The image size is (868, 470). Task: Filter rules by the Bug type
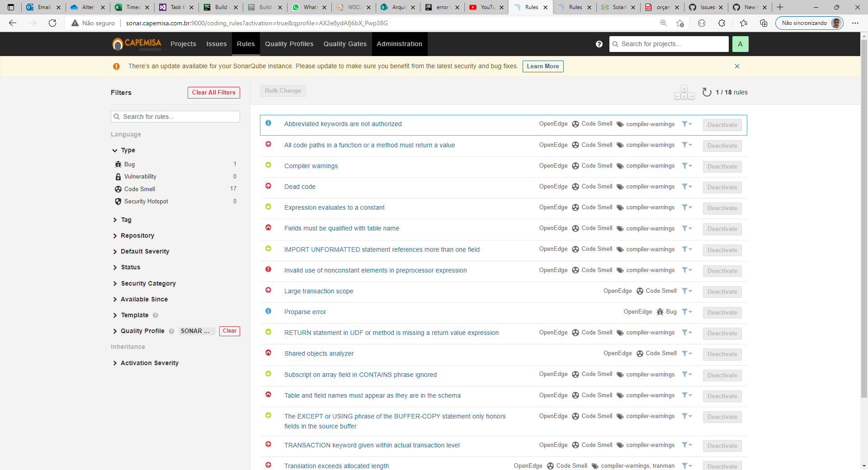(x=129, y=164)
